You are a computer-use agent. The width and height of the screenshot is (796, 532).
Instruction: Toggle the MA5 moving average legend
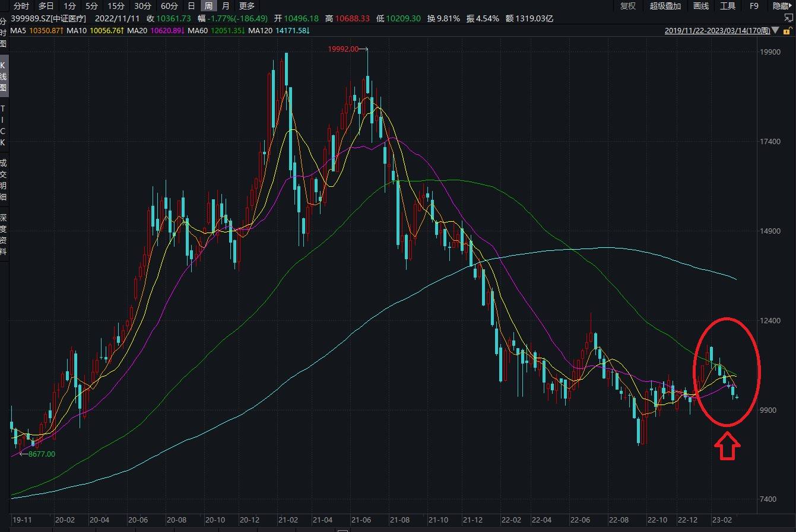pyautogui.click(x=18, y=30)
